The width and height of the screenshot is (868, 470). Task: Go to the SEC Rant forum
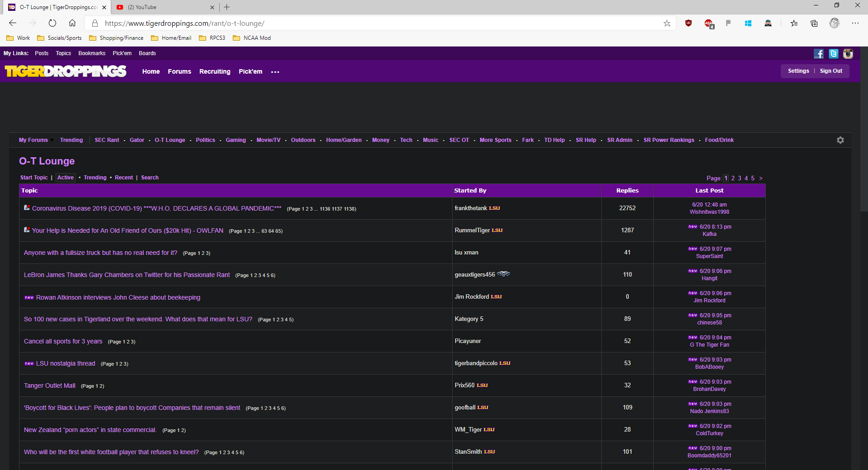(107, 140)
